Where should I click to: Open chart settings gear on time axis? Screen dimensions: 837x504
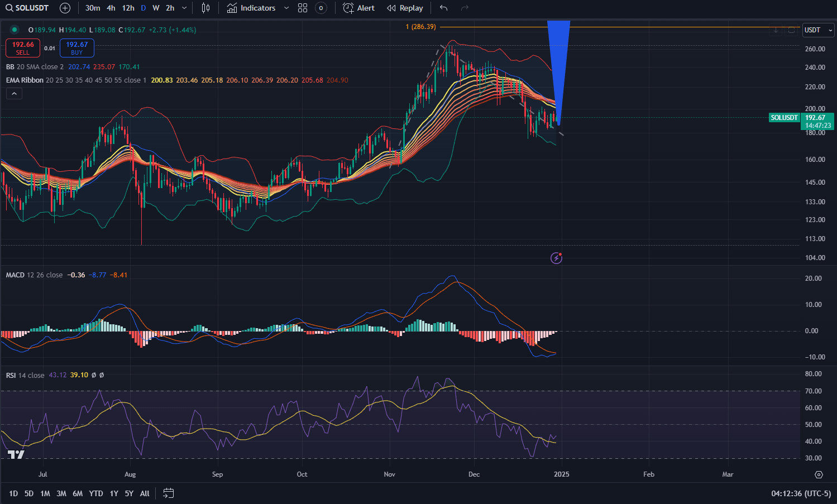click(x=819, y=474)
